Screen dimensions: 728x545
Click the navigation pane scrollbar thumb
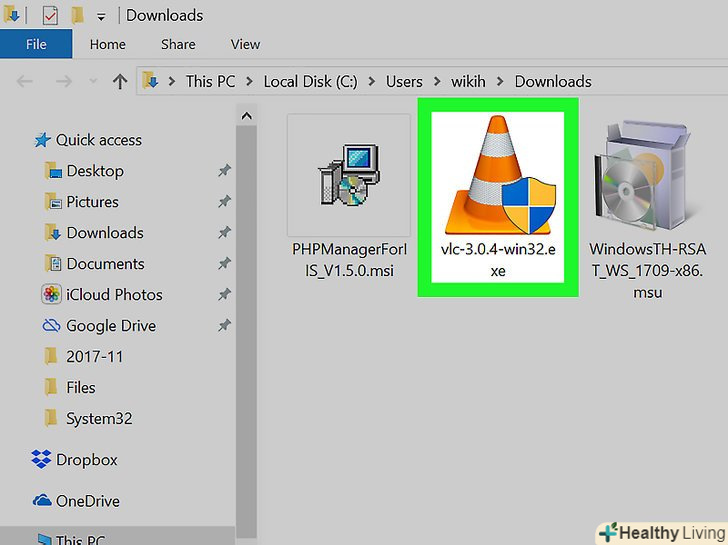click(x=247, y=332)
